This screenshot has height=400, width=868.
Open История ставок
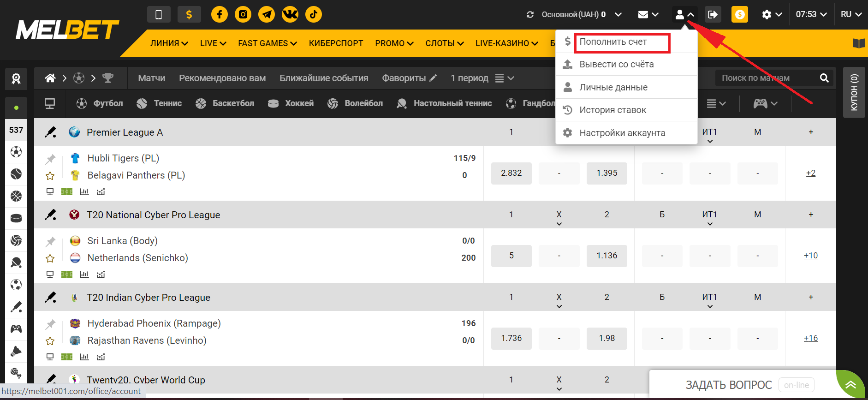click(626, 110)
